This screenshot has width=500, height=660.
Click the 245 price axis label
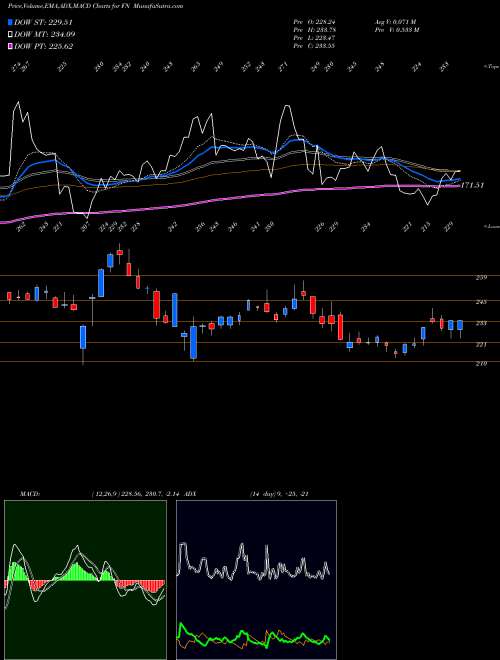[x=481, y=302]
